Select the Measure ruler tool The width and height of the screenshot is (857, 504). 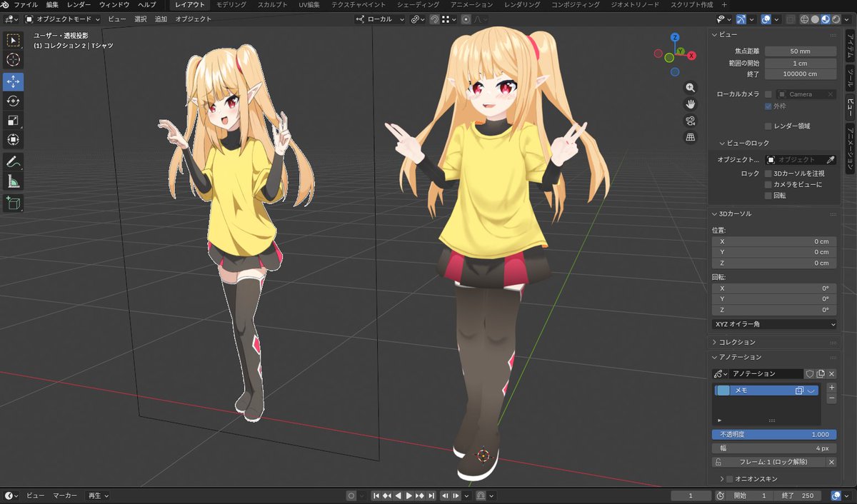(x=13, y=181)
